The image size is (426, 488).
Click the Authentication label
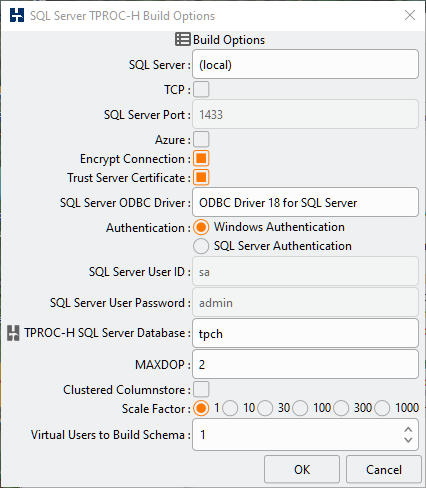point(148,228)
